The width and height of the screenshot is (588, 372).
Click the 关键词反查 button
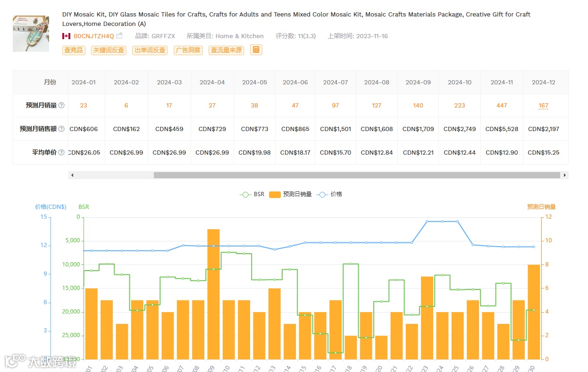click(109, 50)
